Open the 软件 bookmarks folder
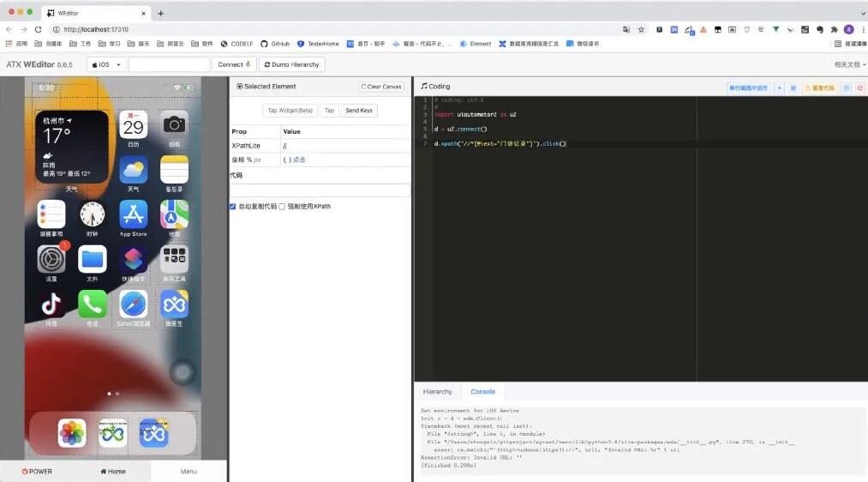 click(202, 44)
